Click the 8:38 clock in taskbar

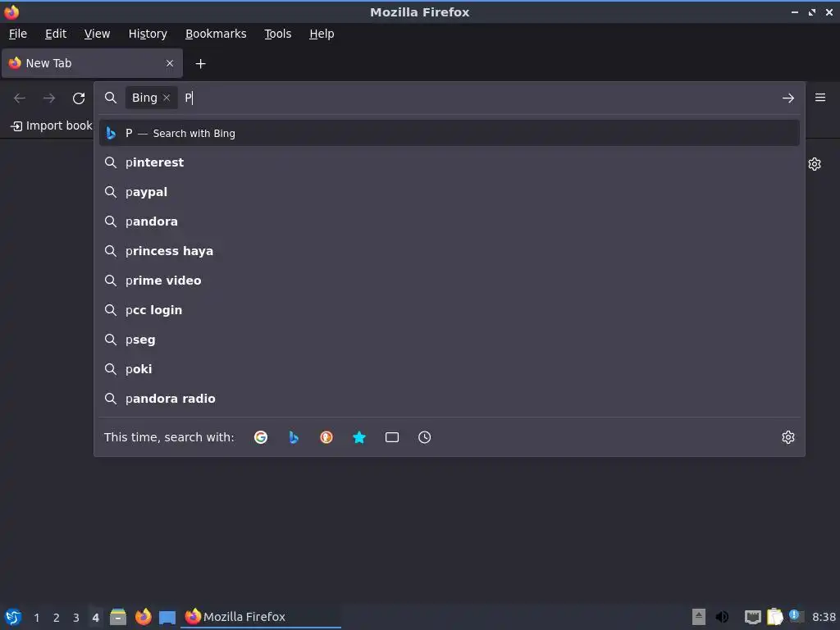coord(824,618)
